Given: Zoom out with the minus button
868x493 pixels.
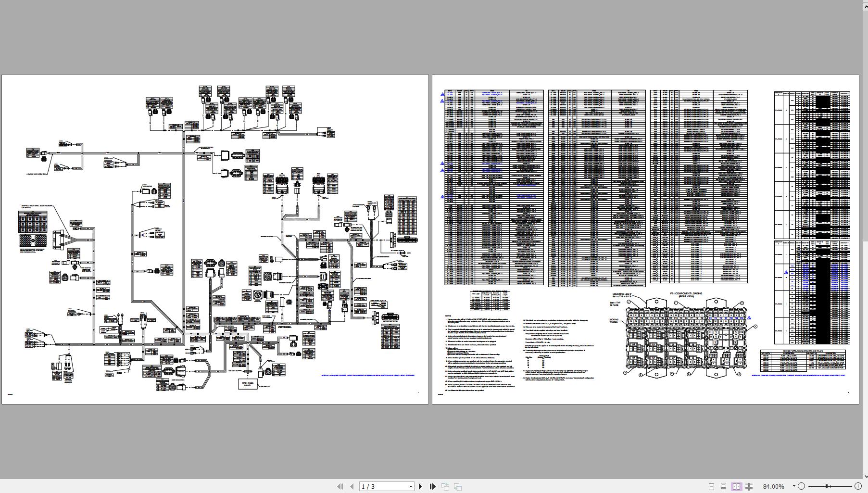Looking at the screenshot, I should click(x=802, y=486).
